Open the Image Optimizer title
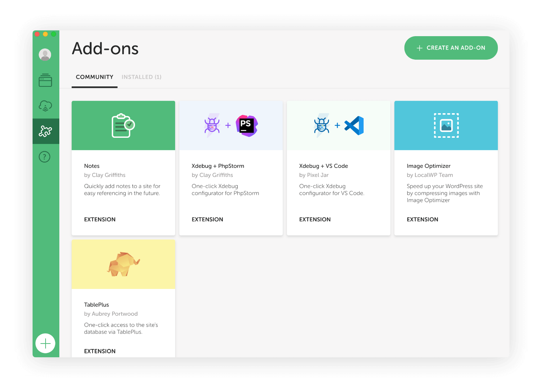542x392 pixels. click(428, 166)
